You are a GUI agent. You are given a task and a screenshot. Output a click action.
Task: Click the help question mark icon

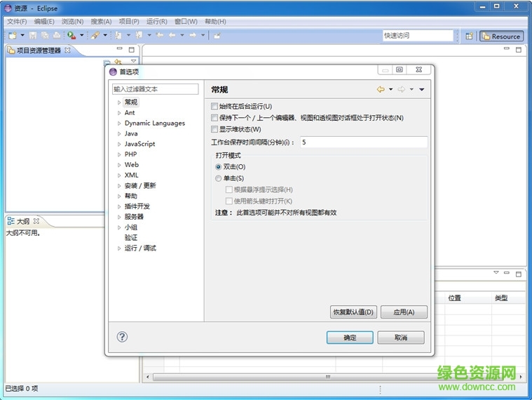click(x=122, y=337)
